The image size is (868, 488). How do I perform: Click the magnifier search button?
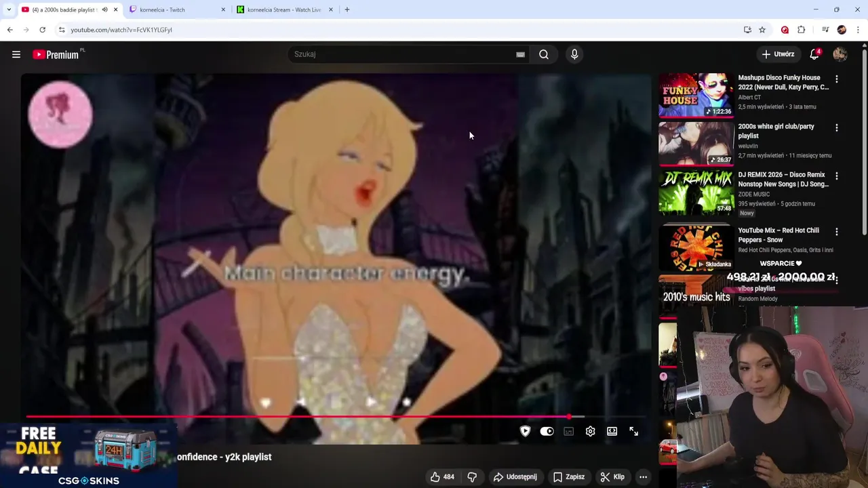[x=544, y=54]
